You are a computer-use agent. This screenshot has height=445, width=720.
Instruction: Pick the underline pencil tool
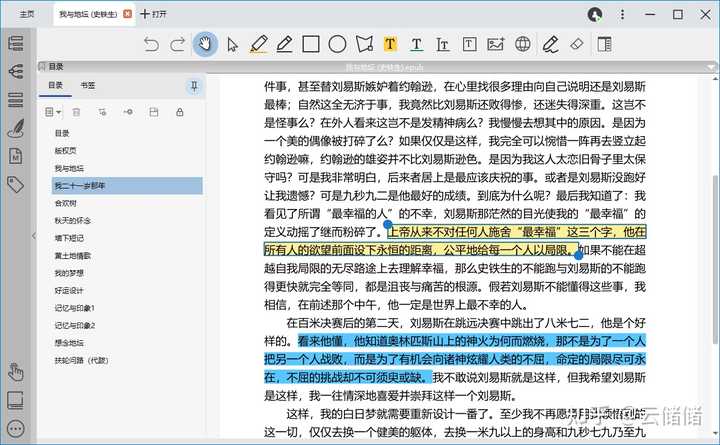285,45
